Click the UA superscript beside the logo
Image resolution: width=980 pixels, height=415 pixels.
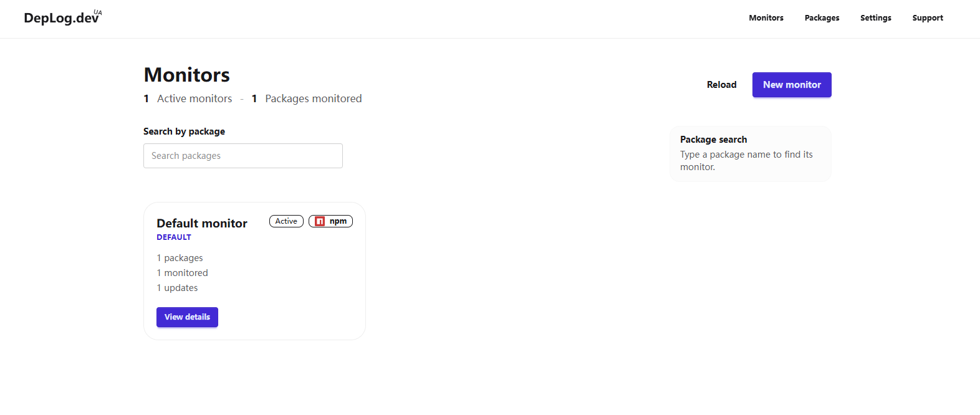pyautogui.click(x=98, y=12)
